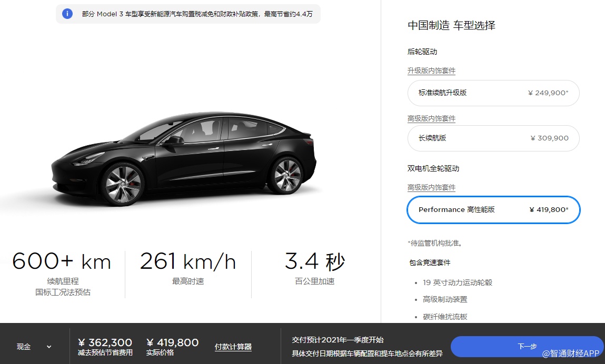Click the blue 下一步 button
Viewport: 605px width, 364px height.
pos(527,346)
